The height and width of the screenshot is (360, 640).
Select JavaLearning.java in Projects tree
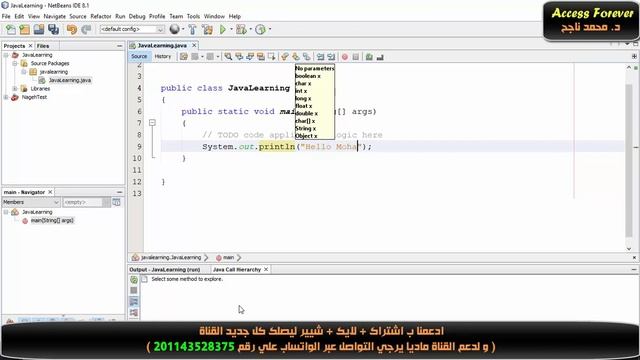tap(70, 80)
